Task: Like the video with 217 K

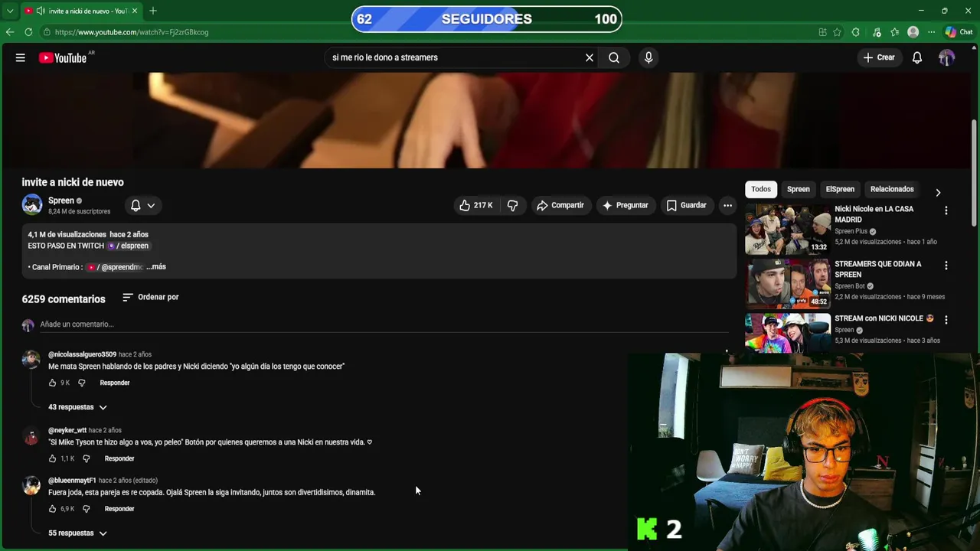Action: point(476,205)
